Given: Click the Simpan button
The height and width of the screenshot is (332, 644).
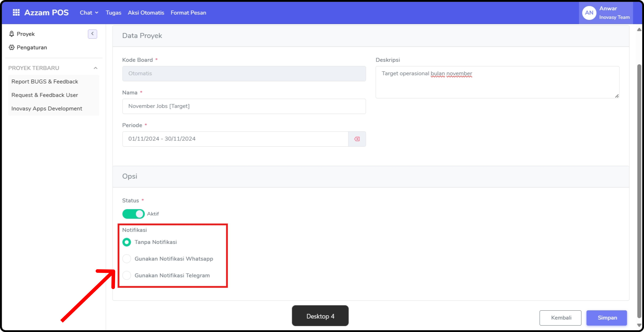Looking at the screenshot, I should pos(607,317).
